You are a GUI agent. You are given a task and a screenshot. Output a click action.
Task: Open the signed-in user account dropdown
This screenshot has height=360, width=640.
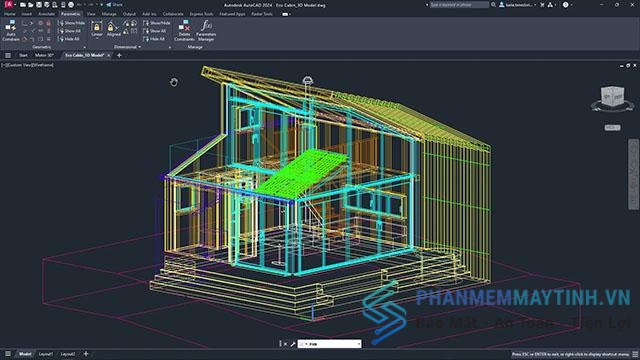[517, 5]
